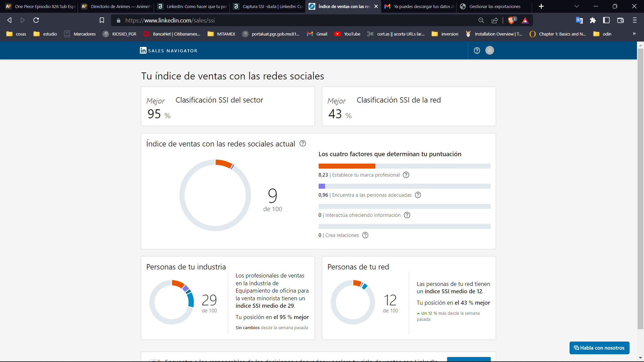
Task: Open a new browser tab
Action: tap(541, 6)
